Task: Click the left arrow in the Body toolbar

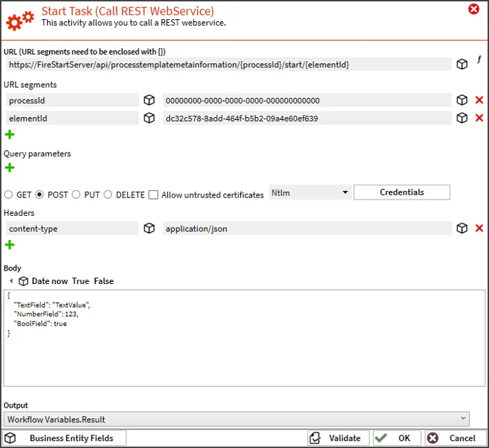Action: 11,281
